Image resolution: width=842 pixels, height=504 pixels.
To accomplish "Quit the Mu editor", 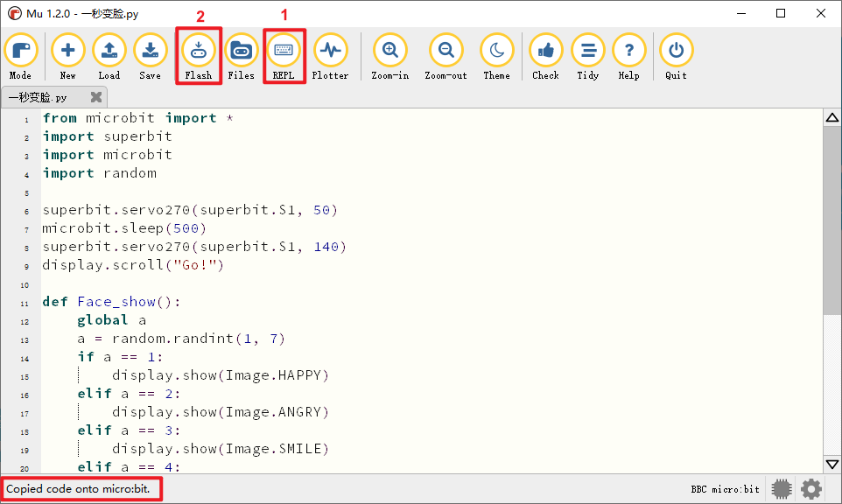I will 676,56.
